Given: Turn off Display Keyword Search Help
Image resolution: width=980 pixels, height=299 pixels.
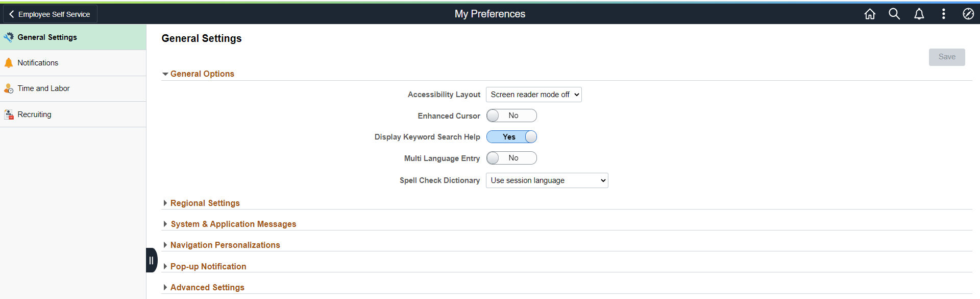Looking at the screenshot, I should [x=511, y=137].
